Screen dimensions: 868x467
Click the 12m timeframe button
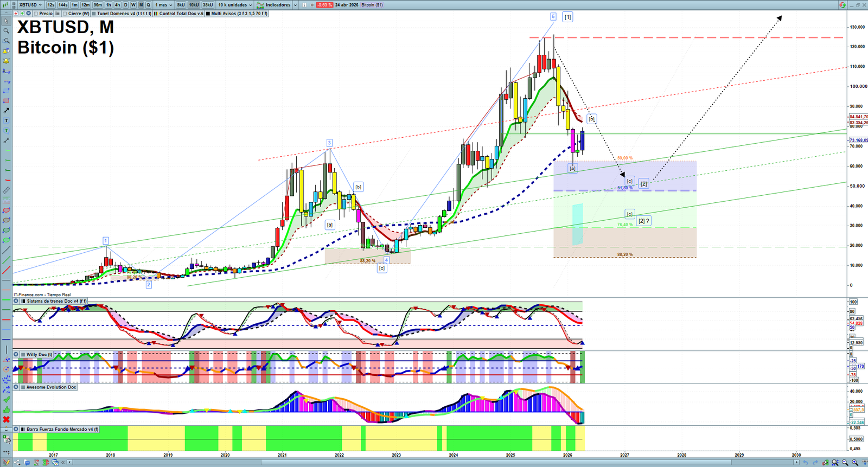(86, 5)
